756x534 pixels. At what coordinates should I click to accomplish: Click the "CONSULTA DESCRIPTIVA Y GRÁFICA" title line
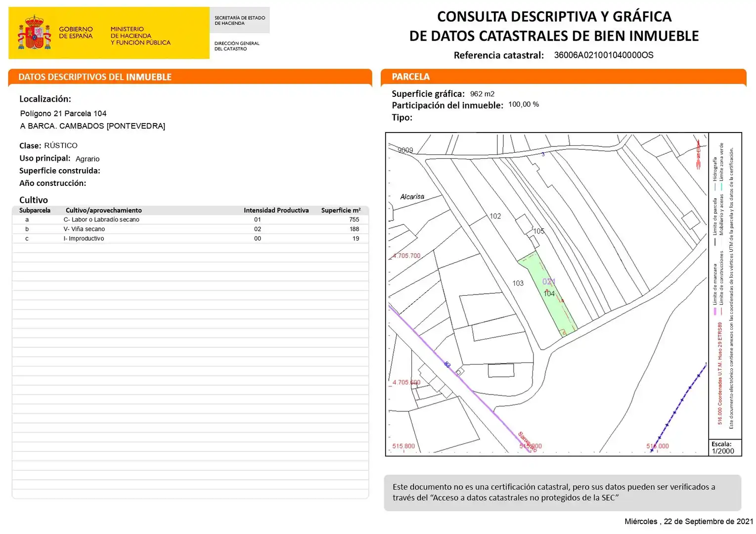[554, 16]
